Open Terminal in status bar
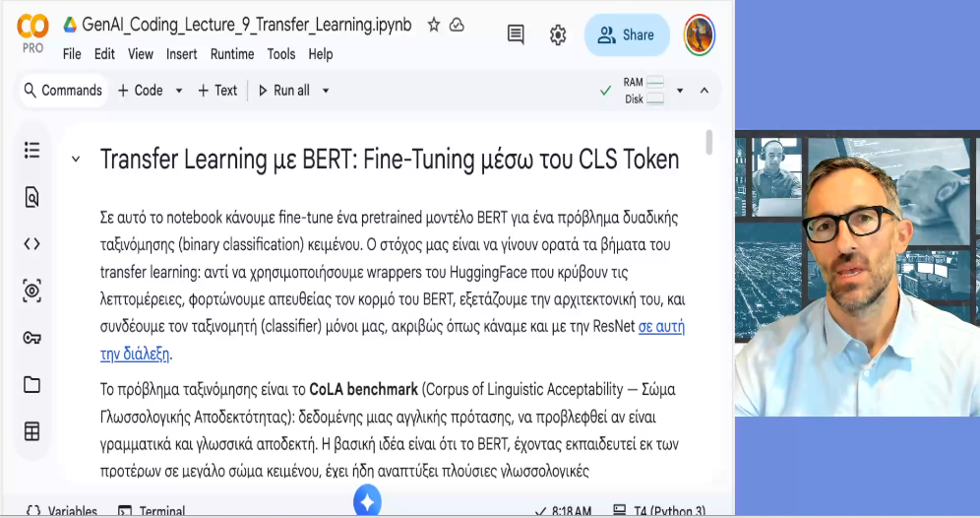The width and height of the screenshot is (980, 518). tap(152, 510)
